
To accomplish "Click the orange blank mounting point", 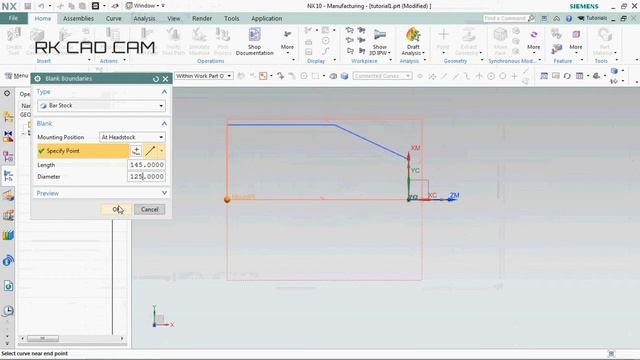I will coord(227,200).
